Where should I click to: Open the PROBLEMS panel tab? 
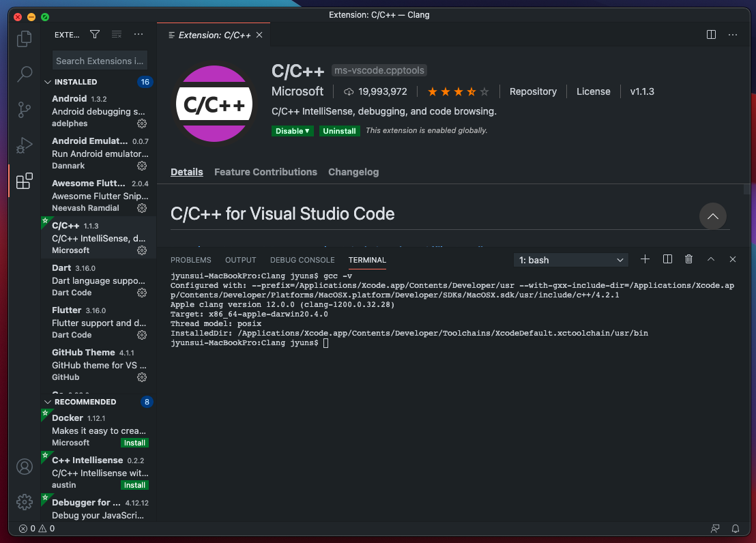[x=191, y=260]
